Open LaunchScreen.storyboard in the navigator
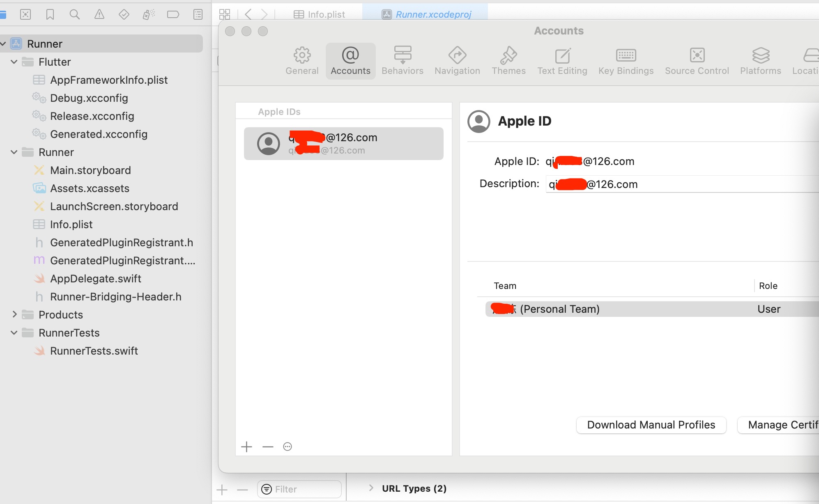Image resolution: width=819 pixels, height=504 pixels. coord(114,206)
